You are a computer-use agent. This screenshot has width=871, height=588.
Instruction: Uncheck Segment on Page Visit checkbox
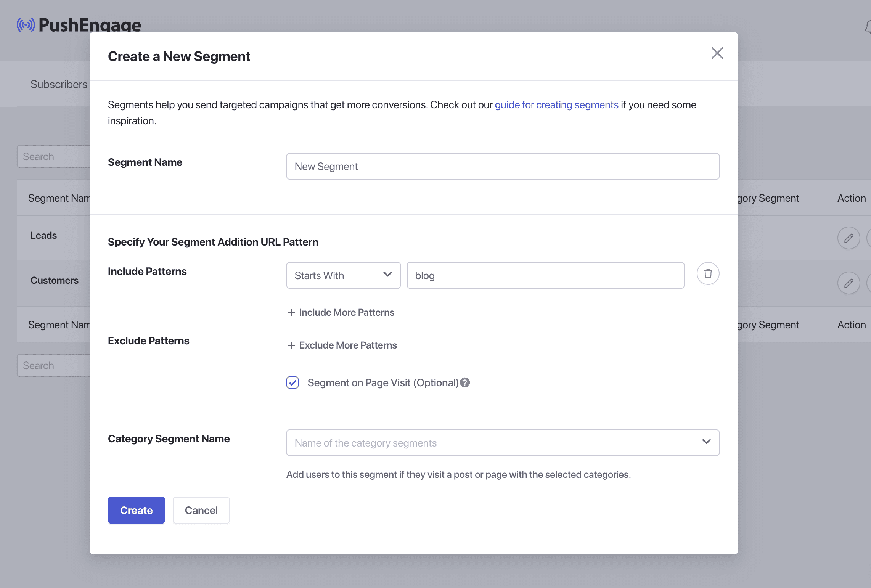point(292,382)
